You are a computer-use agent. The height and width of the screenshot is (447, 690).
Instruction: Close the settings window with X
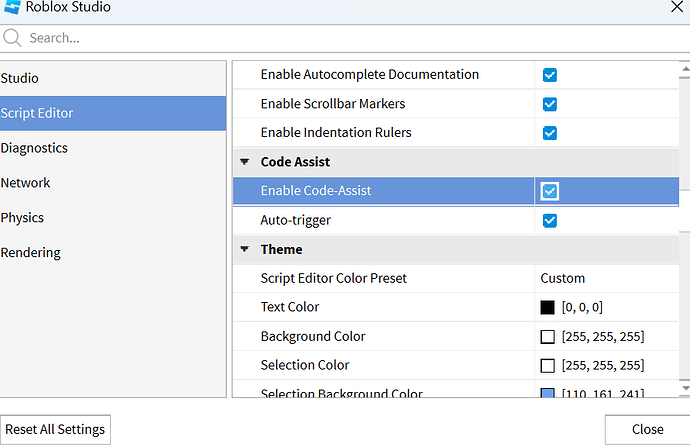(677, 7)
